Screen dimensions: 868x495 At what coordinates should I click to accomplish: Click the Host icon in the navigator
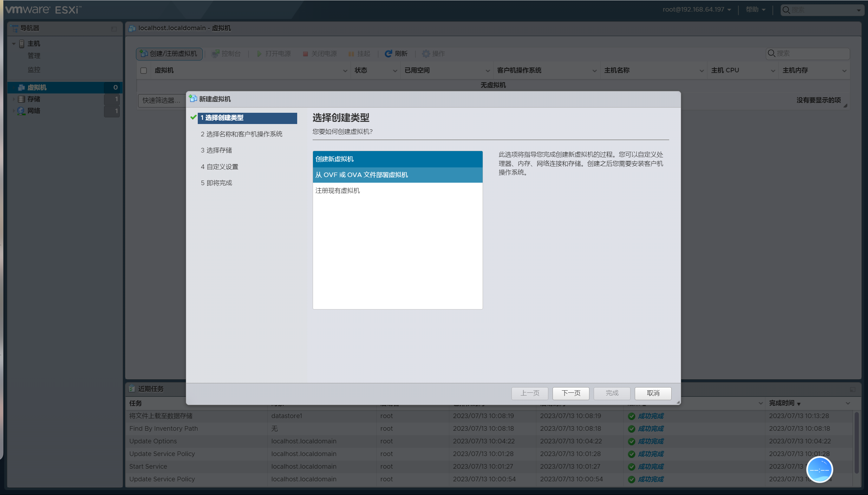(x=22, y=44)
